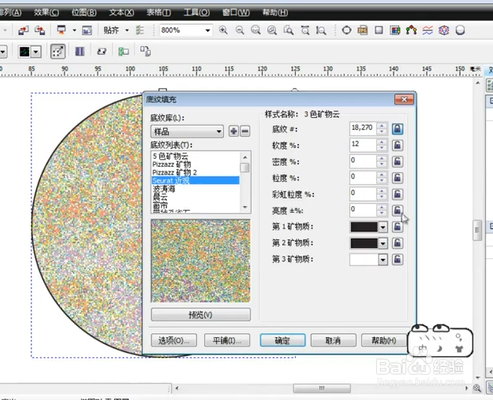Click the purple two-column icon in property bar
The width and height of the screenshot is (493, 400).
(80, 51)
